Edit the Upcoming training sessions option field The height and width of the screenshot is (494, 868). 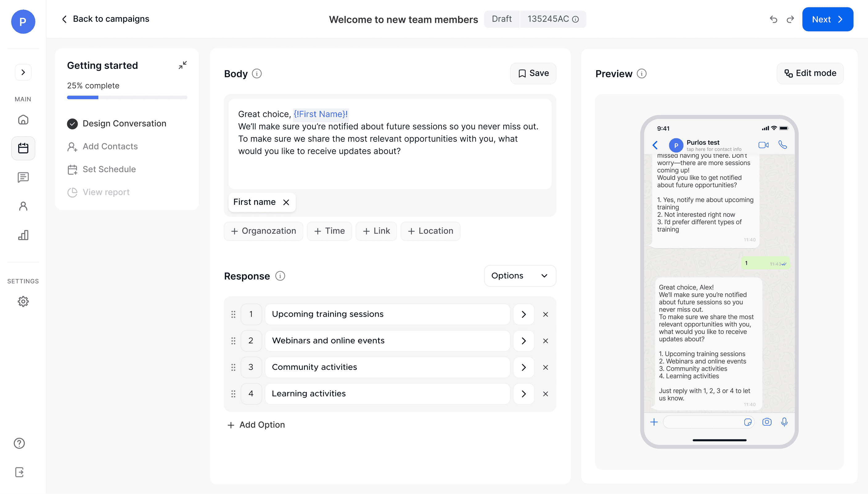[x=387, y=314]
